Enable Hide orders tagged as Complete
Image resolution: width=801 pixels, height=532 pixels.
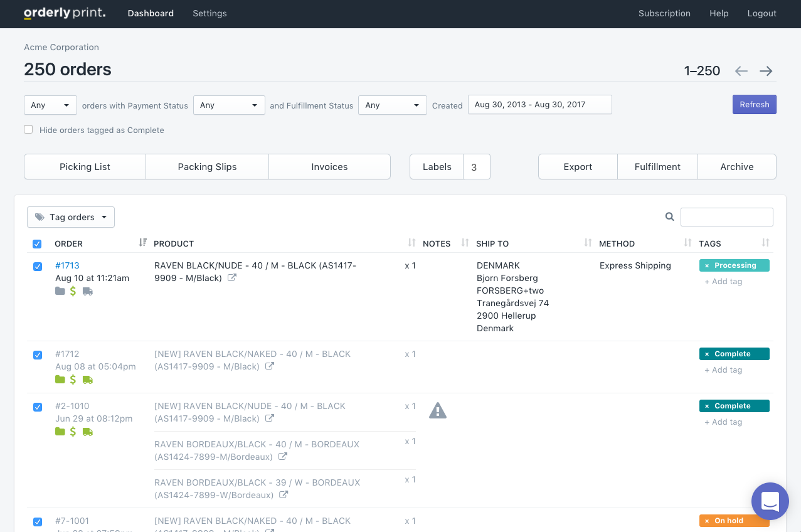click(28, 129)
